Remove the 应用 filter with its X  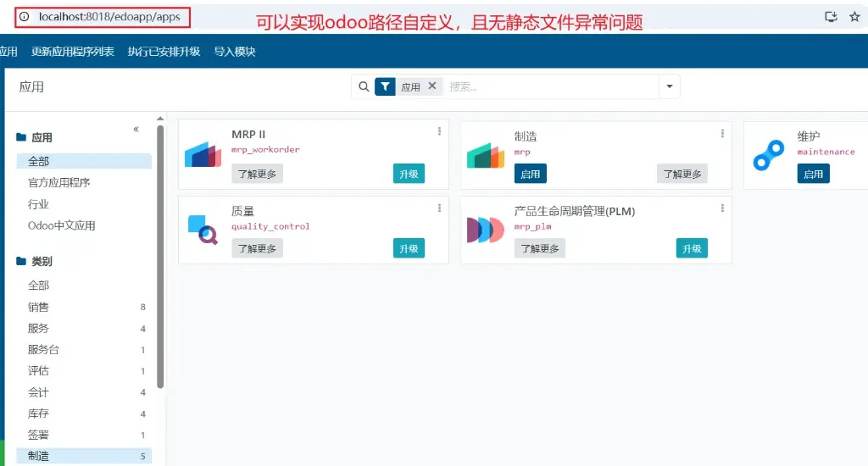432,86
